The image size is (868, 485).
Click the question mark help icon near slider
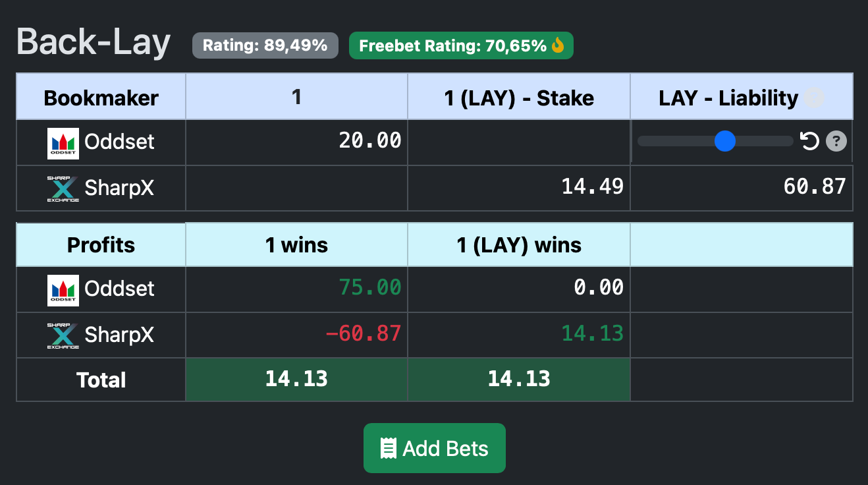point(836,141)
